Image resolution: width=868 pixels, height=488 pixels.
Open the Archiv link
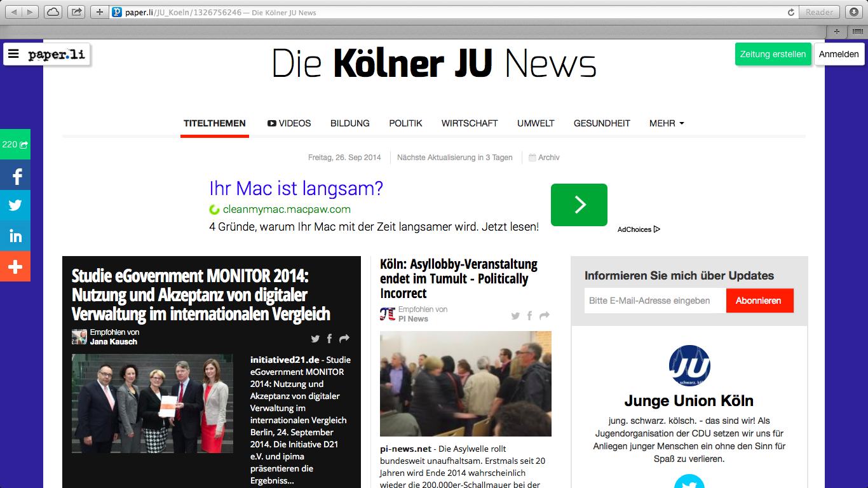[x=545, y=158]
